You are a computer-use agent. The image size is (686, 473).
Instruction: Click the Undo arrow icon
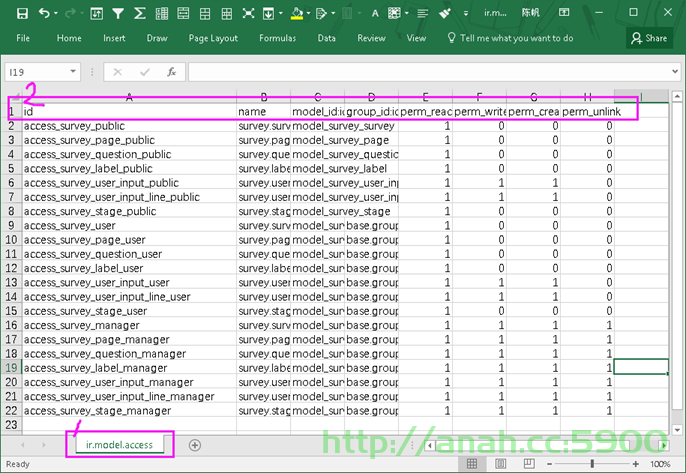click(x=44, y=13)
